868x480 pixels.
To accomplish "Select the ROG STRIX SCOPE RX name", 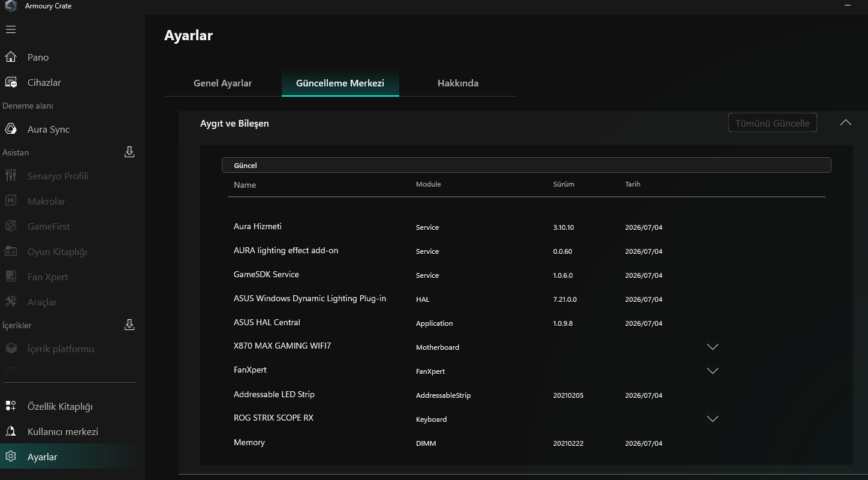I will click(273, 418).
